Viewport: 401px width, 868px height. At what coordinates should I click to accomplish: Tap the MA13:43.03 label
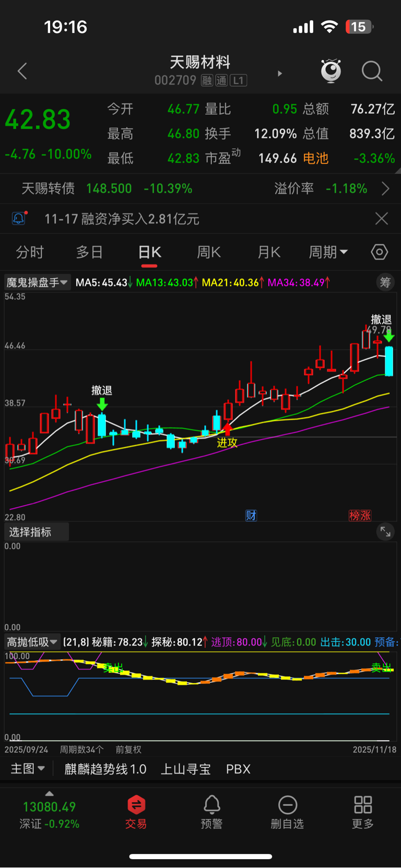(x=167, y=282)
